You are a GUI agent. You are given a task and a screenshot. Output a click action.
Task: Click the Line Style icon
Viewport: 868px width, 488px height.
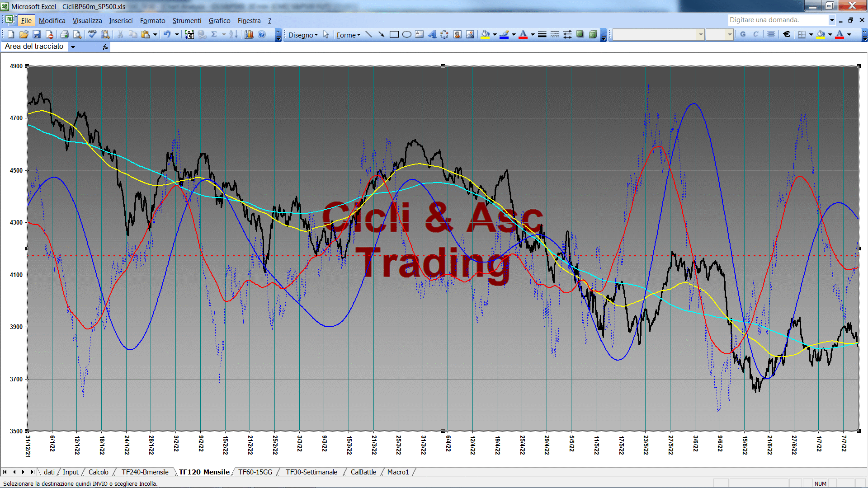pyautogui.click(x=542, y=34)
